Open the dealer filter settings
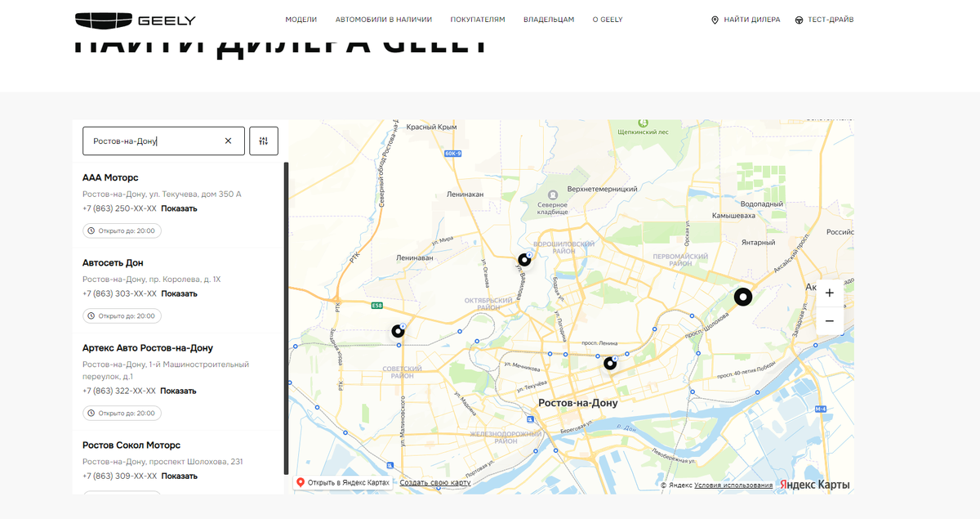980x519 pixels. 264,141
